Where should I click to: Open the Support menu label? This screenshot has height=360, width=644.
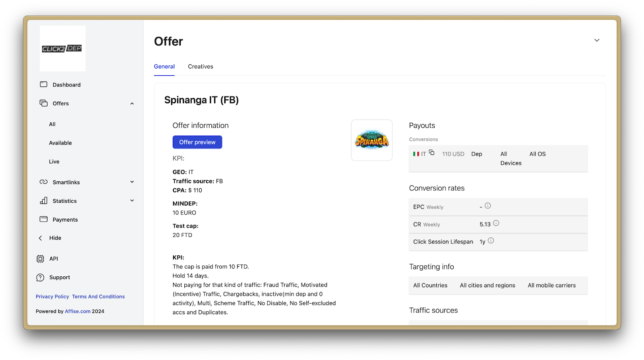pos(60,278)
